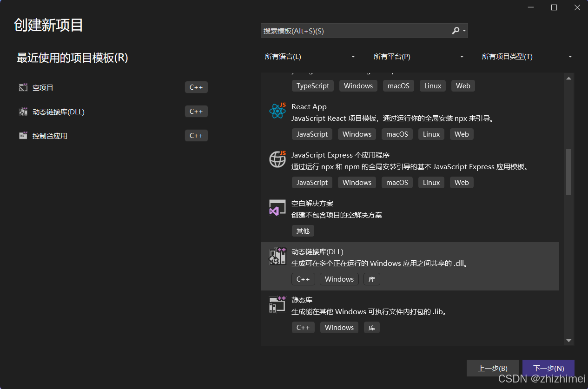
Task: Click the C++ badge beside 控制台应用
Action: pos(196,136)
